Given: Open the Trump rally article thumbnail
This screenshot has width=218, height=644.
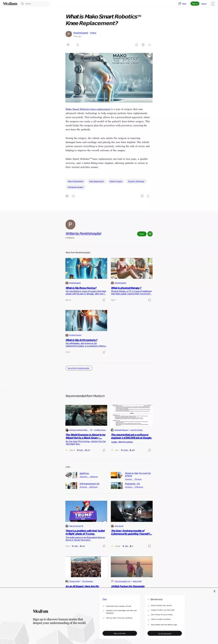Looking at the screenshot, I should (x=86, y=511).
